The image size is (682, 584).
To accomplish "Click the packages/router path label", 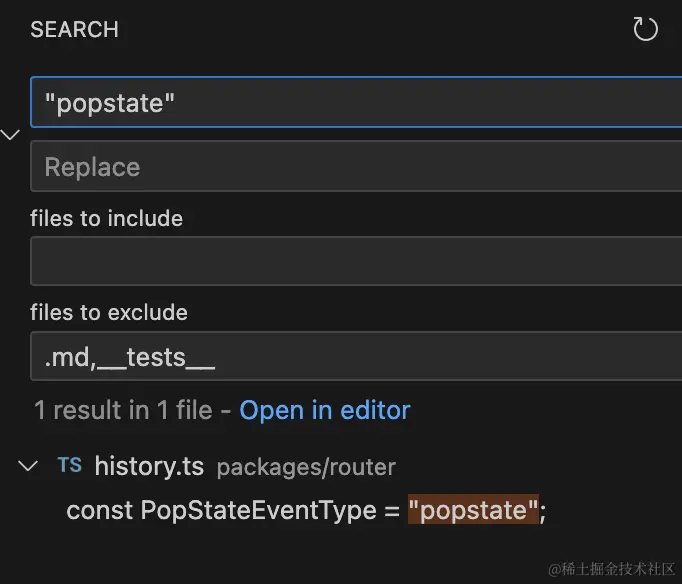I will pyautogui.click(x=306, y=467).
